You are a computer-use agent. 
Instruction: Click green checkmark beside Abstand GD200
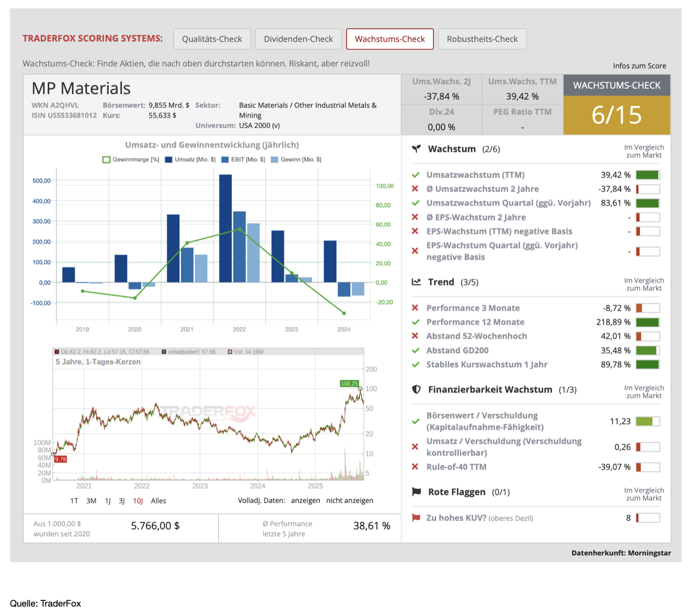coord(416,350)
